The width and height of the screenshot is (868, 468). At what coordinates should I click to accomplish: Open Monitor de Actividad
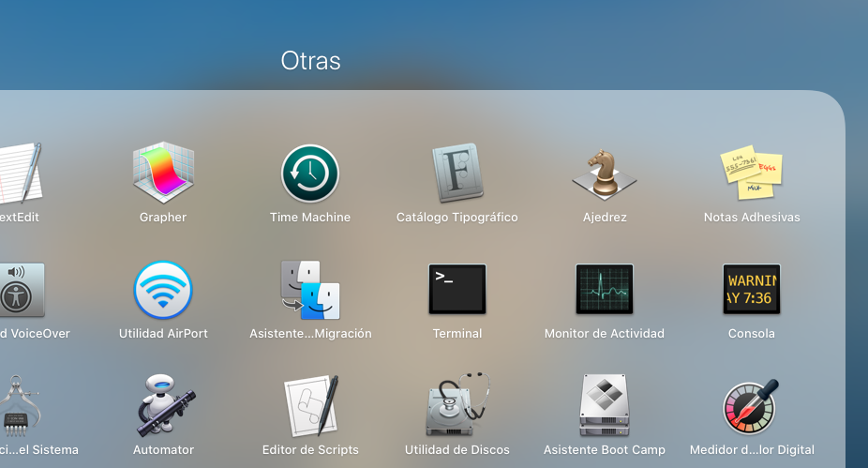pos(605,289)
